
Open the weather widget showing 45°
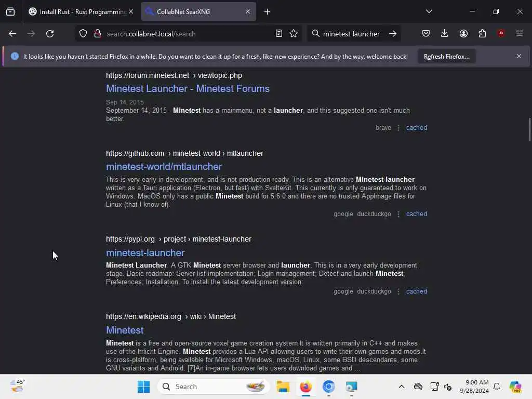(x=18, y=386)
